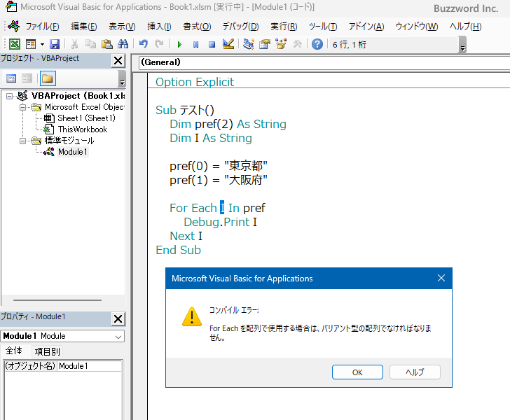The image size is (510, 420).
Task: Open the Object Browser icon
Action: point(281,44)
